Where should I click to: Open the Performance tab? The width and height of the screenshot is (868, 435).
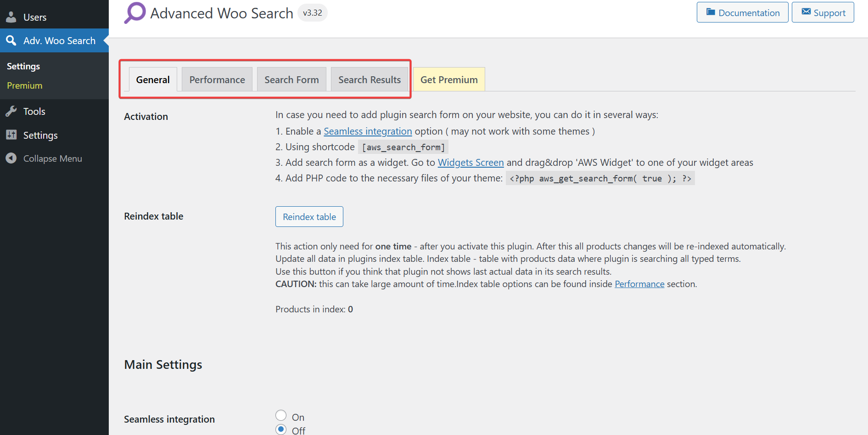(217, 79)
